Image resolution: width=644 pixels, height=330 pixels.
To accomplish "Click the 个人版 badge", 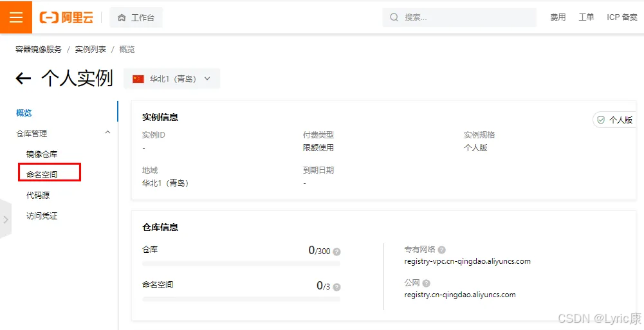I will [614, 120].
